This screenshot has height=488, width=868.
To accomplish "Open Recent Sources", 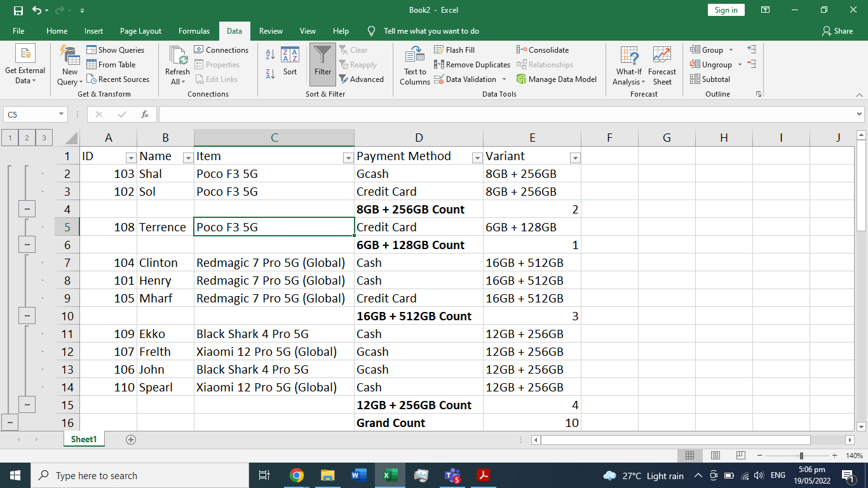I will 118,79.
